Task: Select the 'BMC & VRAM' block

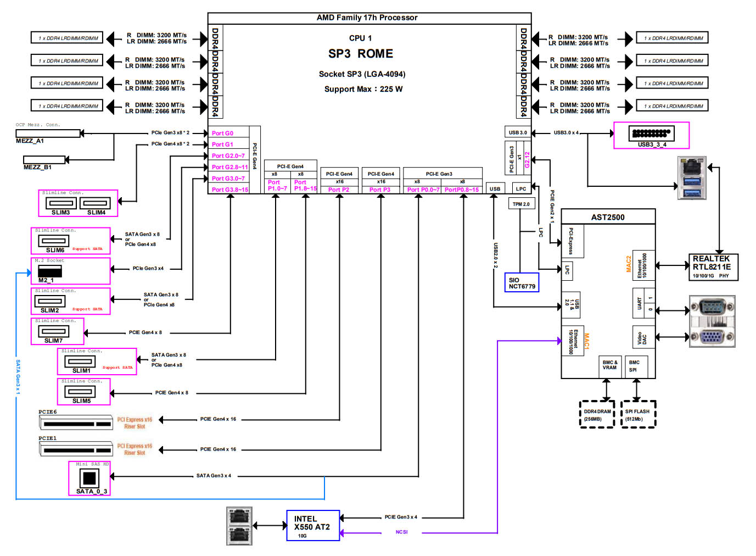Action: pyautogui.click(x=610, y=366)
